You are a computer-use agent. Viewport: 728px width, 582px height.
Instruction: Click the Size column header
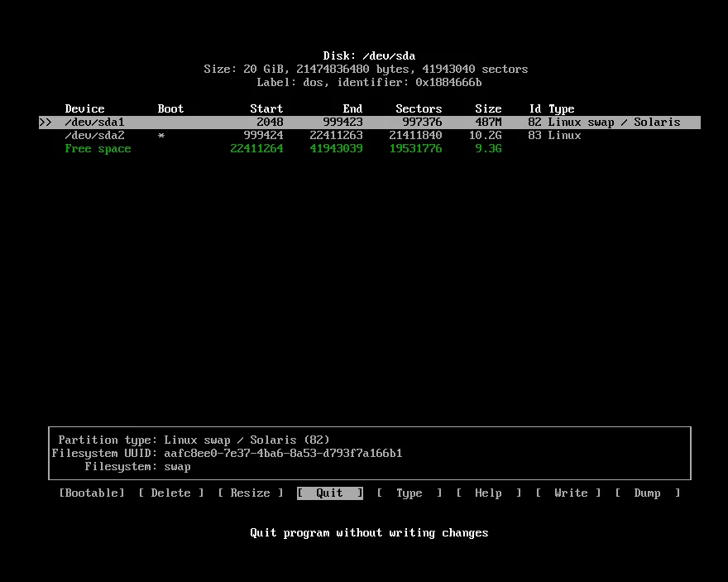tap(488, 108)
